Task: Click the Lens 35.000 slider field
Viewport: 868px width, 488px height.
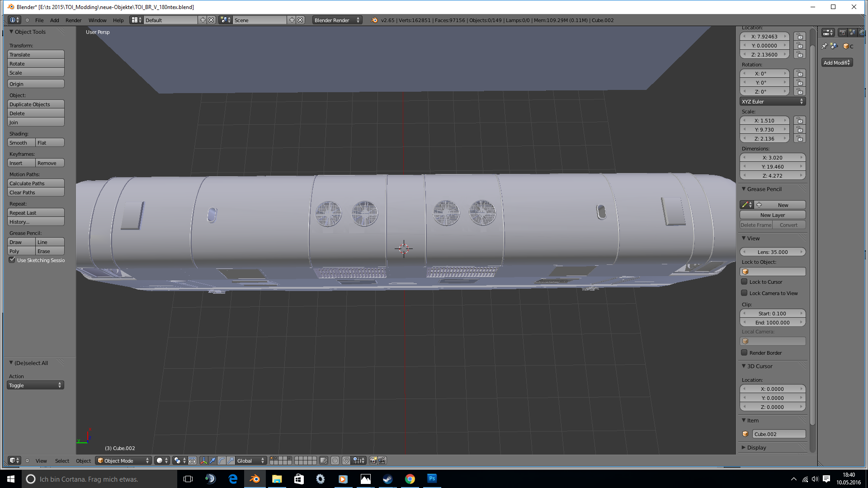Action: [x=772, y=252]
